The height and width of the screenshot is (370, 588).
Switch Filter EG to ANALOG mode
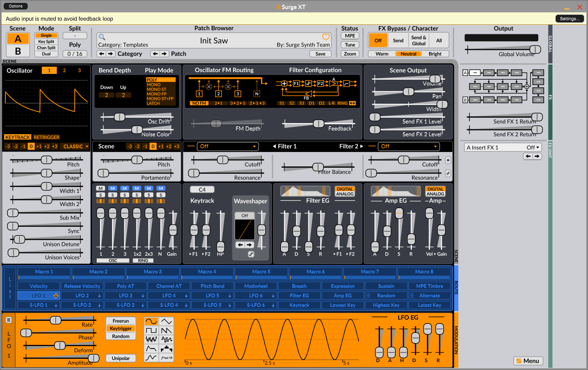coord(345,194)
